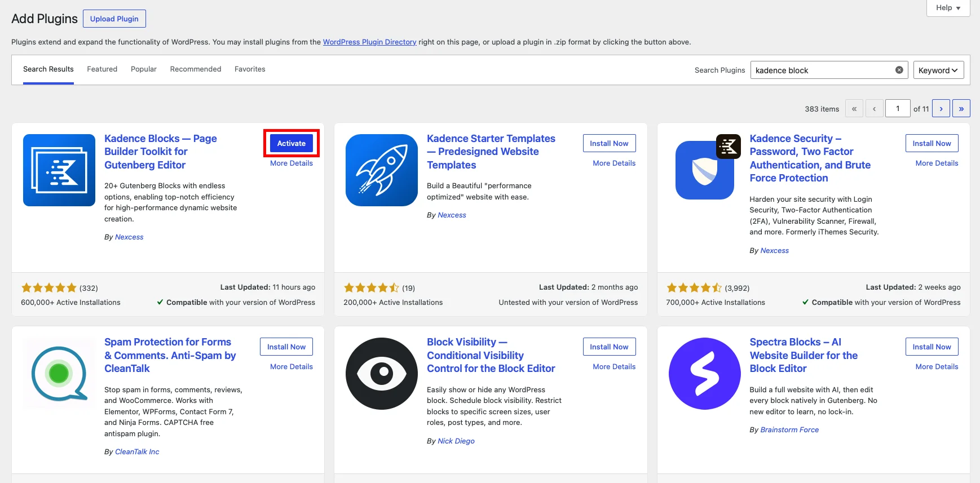The image size is (980, 483).
Task: Install Kadence Starter Templates now
Action: 609,143
